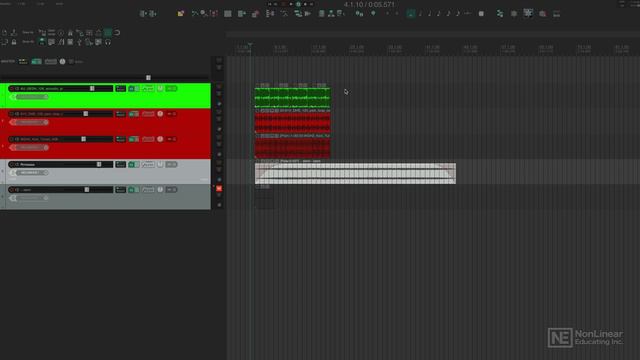Select the green audio item in the arrange view
The image size is (640, 360).
coord(292,98)
